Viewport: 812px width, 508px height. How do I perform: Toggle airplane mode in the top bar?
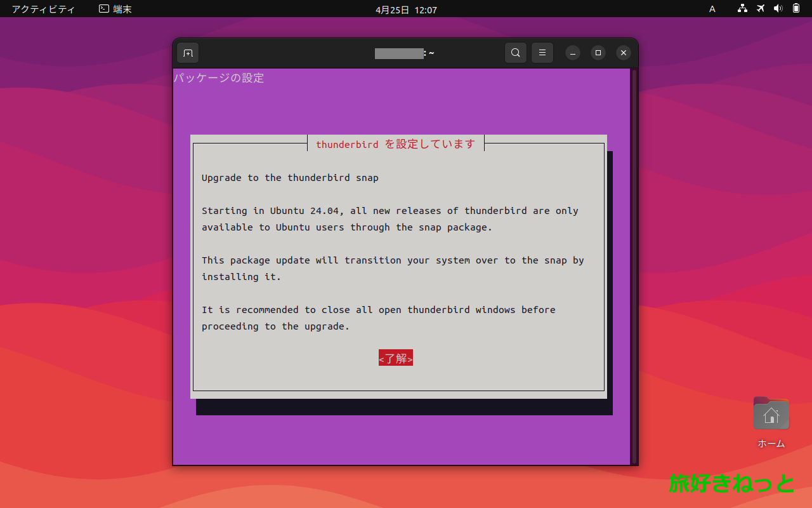click(x=760, y=9)
